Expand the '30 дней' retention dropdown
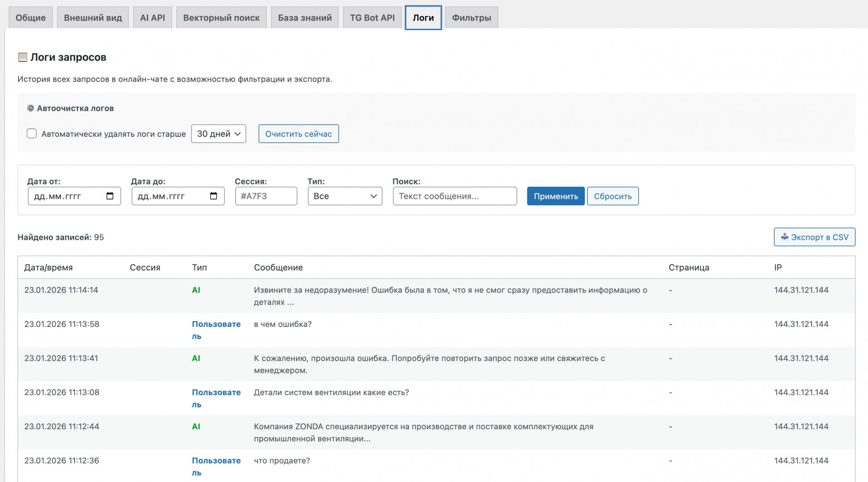This screenshot has height=482, width=868. [x=219, y=133]
